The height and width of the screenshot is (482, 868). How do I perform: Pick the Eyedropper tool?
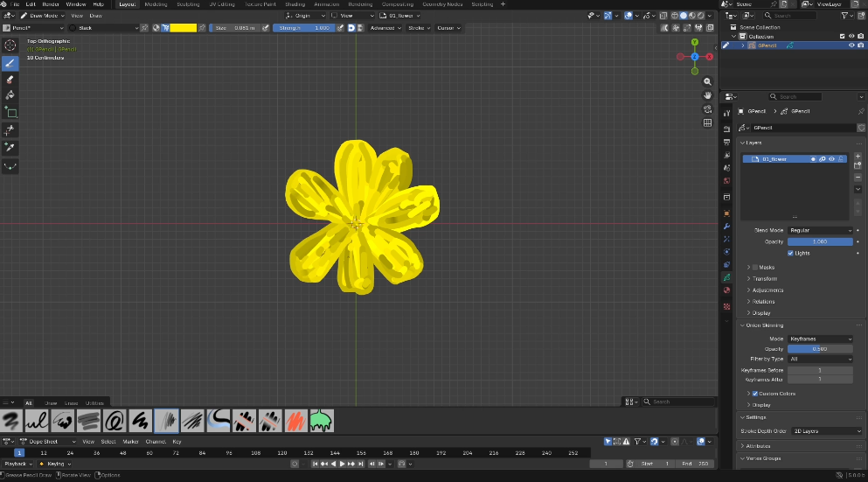click(x=10, y=147)
